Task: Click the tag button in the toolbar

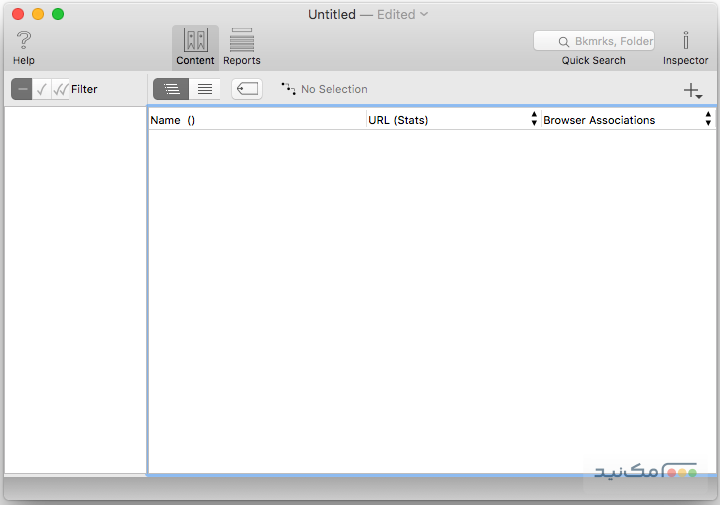Action: 247,89
